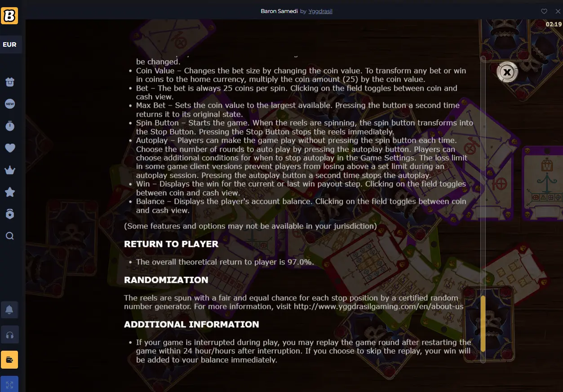Click the Spin Button rule text
This screenshot has width=563, height=392.
[305, 127]
